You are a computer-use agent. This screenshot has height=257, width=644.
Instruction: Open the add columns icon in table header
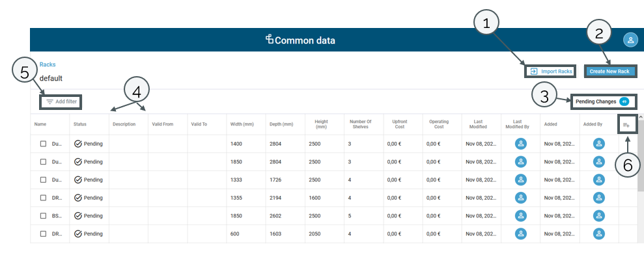[626, 125]
